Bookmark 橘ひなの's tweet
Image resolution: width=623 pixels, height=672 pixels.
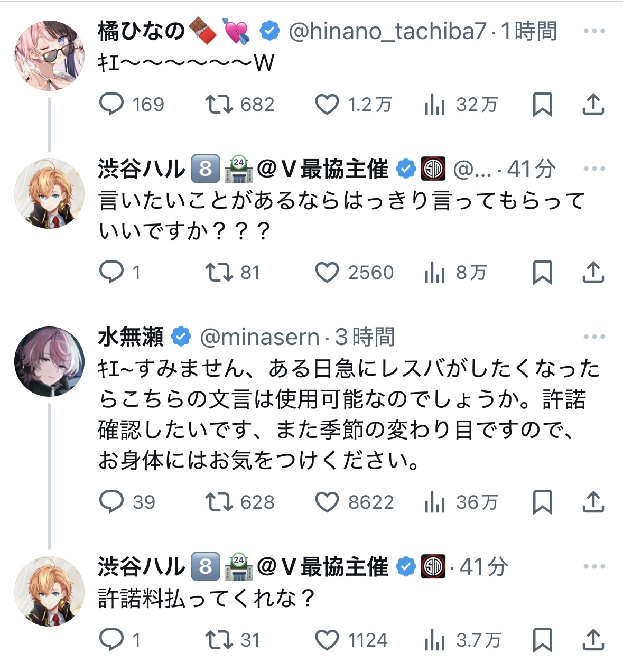[542, 105]
